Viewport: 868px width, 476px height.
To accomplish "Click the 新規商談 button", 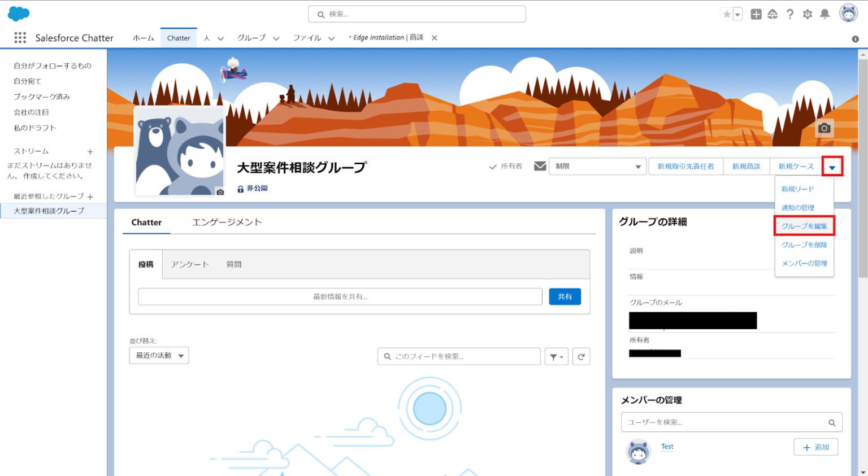I will click(747, 166).
